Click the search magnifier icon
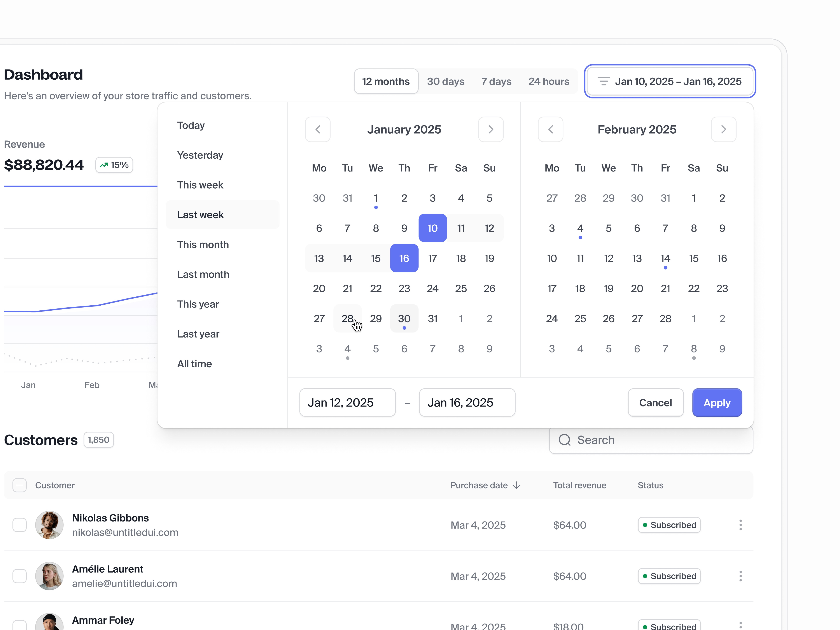The width and height of the screenshot is (840, 630). tap(565, 440)
